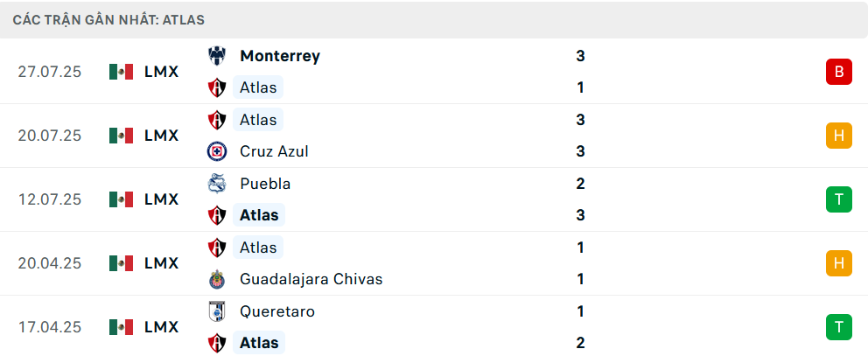Click the Queretaro club crest icon

(x=216, y=311)
